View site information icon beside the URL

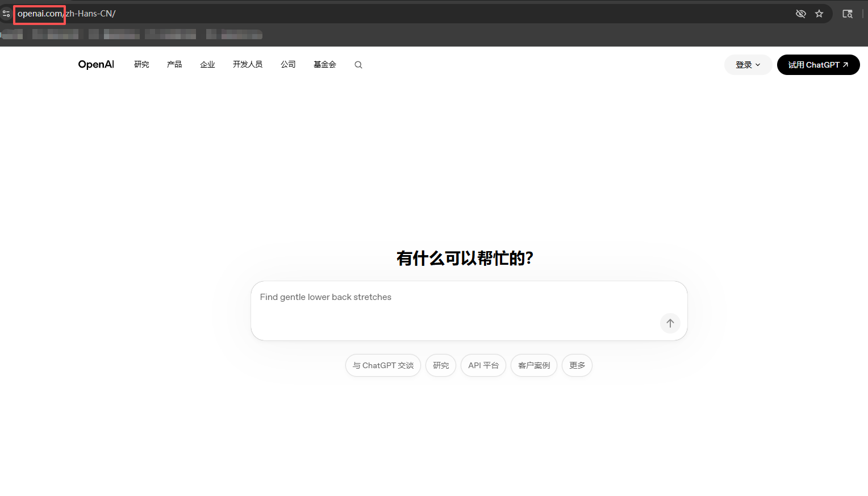[x=6, y=14]
